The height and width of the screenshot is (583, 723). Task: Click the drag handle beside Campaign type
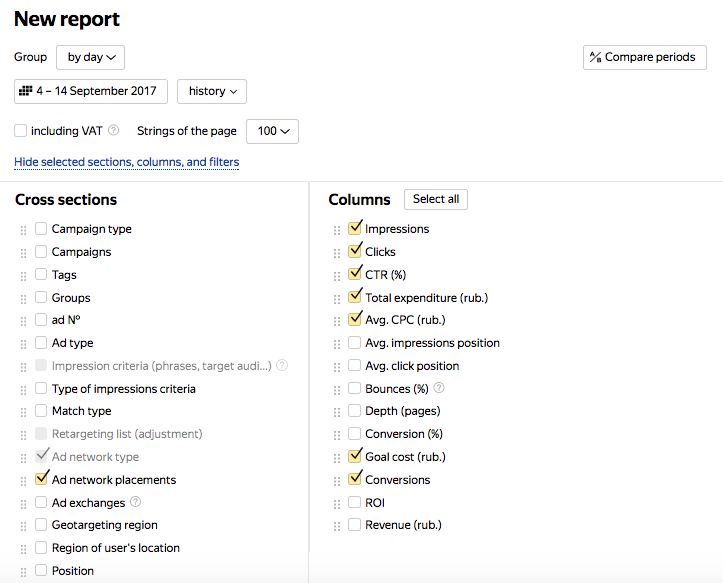click(24, 230)
